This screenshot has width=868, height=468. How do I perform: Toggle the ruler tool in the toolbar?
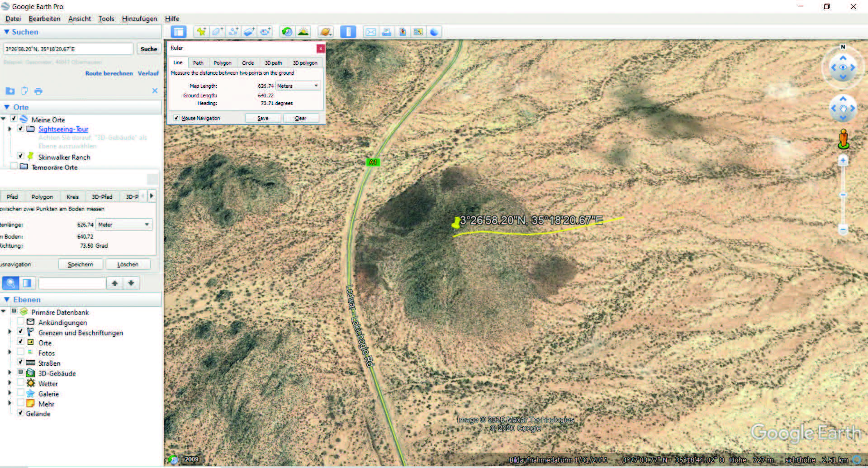pos(348,32)
